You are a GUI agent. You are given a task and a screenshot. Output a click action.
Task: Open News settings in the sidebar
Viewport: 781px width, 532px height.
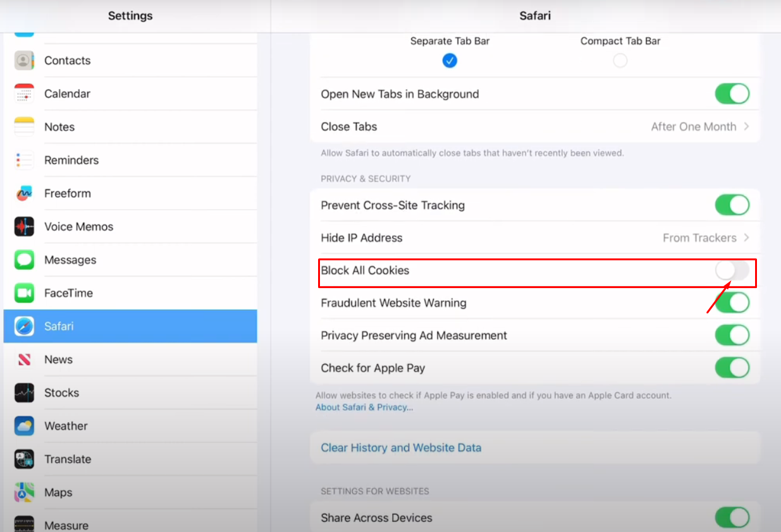[130, 360]
